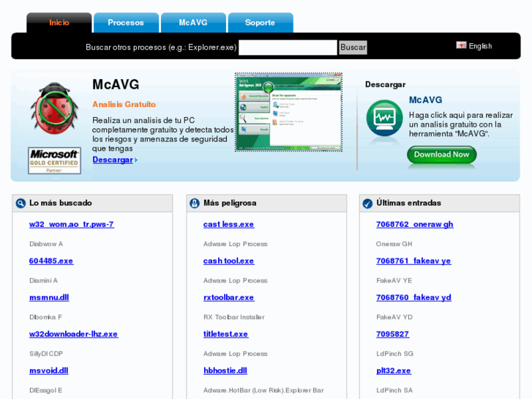
Task: Open the msmnu.dll entry
Action: pos(49,297)
